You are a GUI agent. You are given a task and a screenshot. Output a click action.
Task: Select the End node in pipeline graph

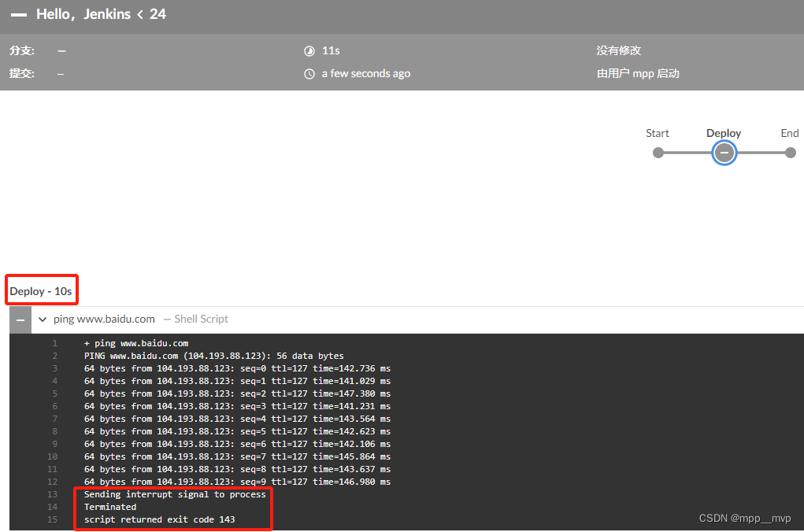click(790, 153)
